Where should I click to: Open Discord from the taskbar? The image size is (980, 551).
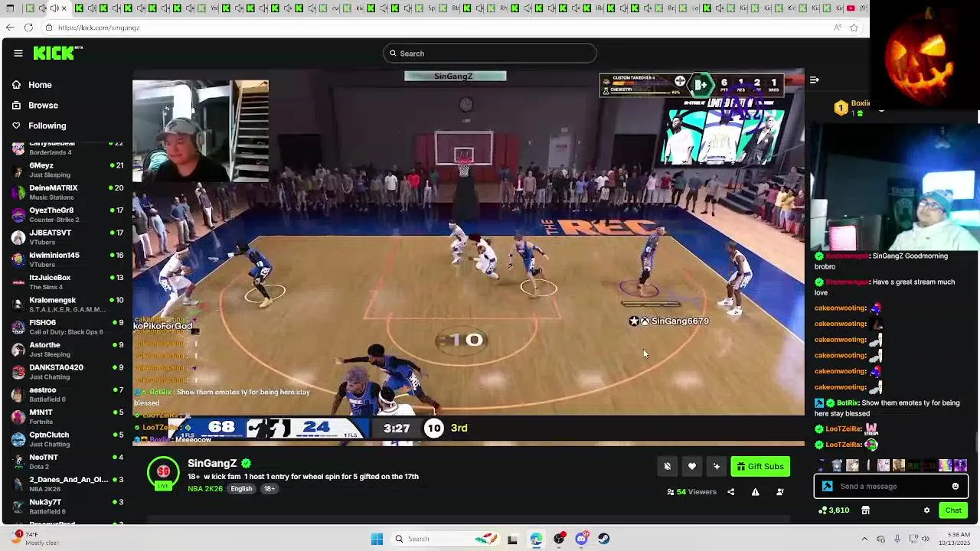point(581,539)
